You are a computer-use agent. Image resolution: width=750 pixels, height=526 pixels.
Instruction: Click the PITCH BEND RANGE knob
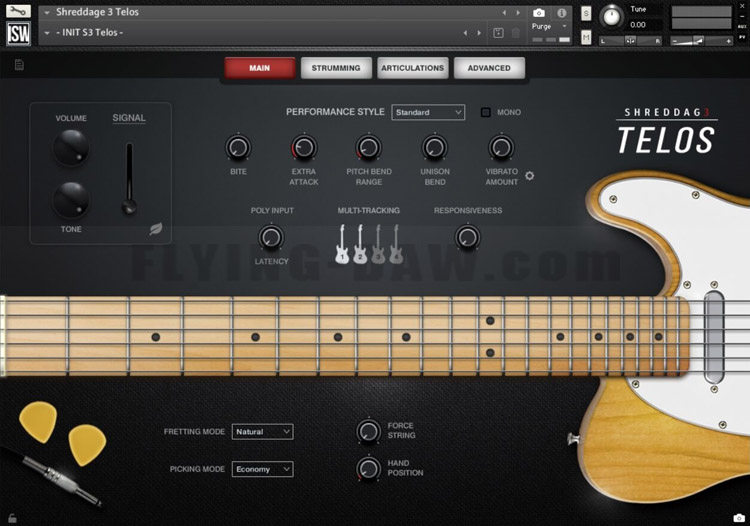click(x=369, y=147)
